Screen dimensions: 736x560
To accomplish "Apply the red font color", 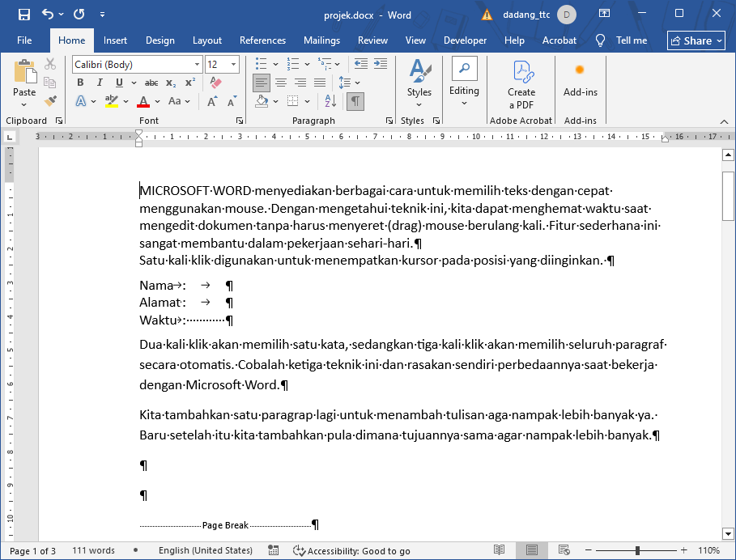I will 143,101.
